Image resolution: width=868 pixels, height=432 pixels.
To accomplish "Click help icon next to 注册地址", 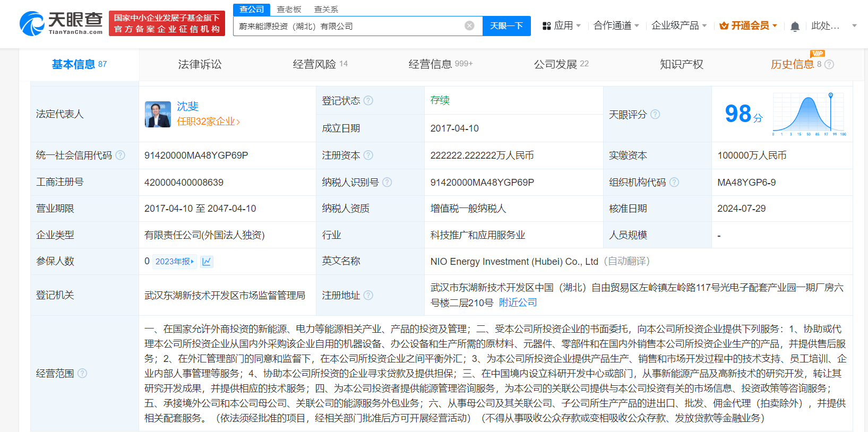I will click(x=368, y=295).
